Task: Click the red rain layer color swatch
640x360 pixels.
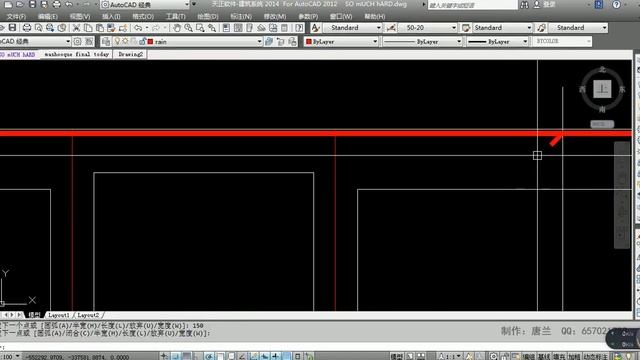Action: click(150, 42)
